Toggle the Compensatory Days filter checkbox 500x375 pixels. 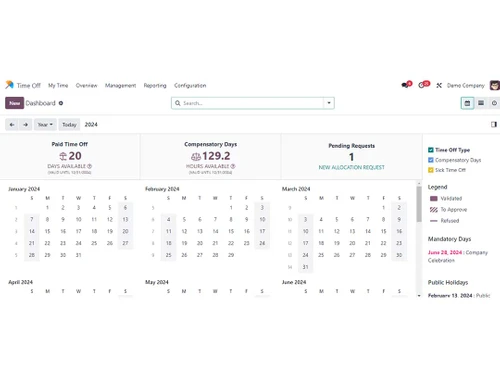coord(431,160)
